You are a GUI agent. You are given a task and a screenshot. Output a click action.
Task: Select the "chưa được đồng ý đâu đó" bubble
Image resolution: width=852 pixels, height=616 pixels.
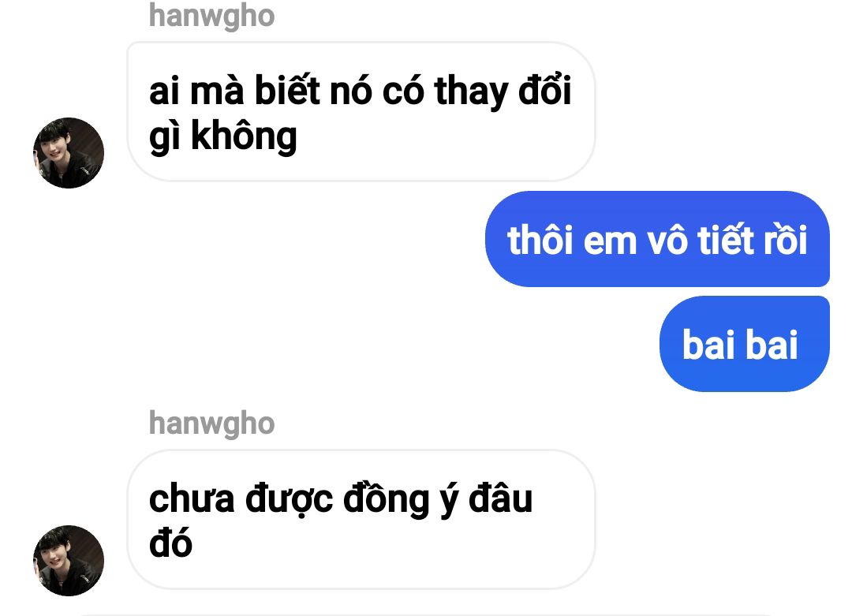pos(361,519)
